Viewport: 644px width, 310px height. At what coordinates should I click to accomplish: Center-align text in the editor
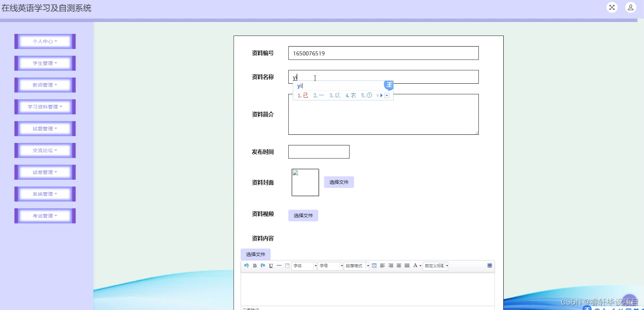point(399,265)
